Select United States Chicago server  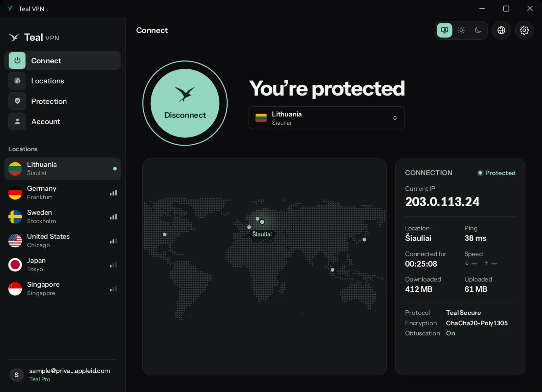coord(63,241)
